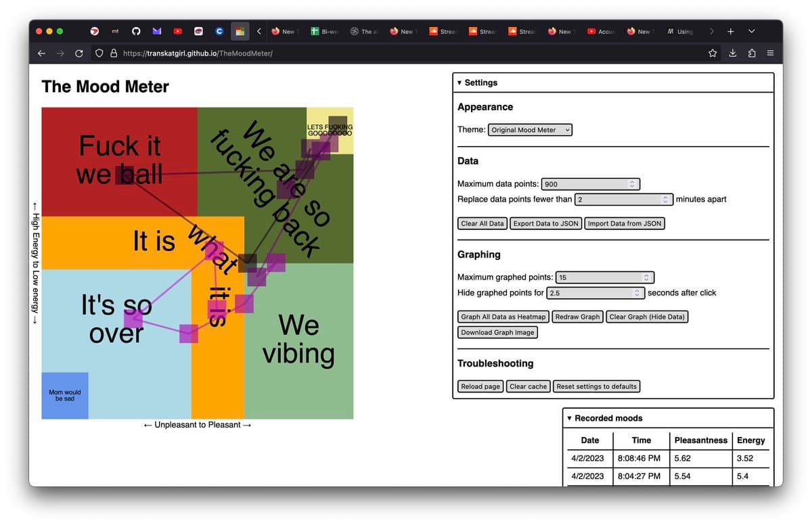Go back using the back arrow
This screenshot has height=525, width=812.
(x=42, y=53)
